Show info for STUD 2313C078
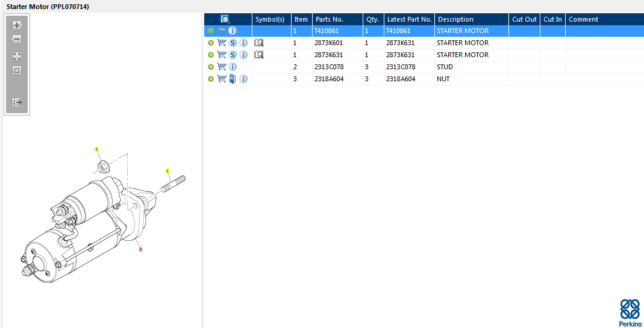Screen dimensions: 644x328 click(233, 67)
